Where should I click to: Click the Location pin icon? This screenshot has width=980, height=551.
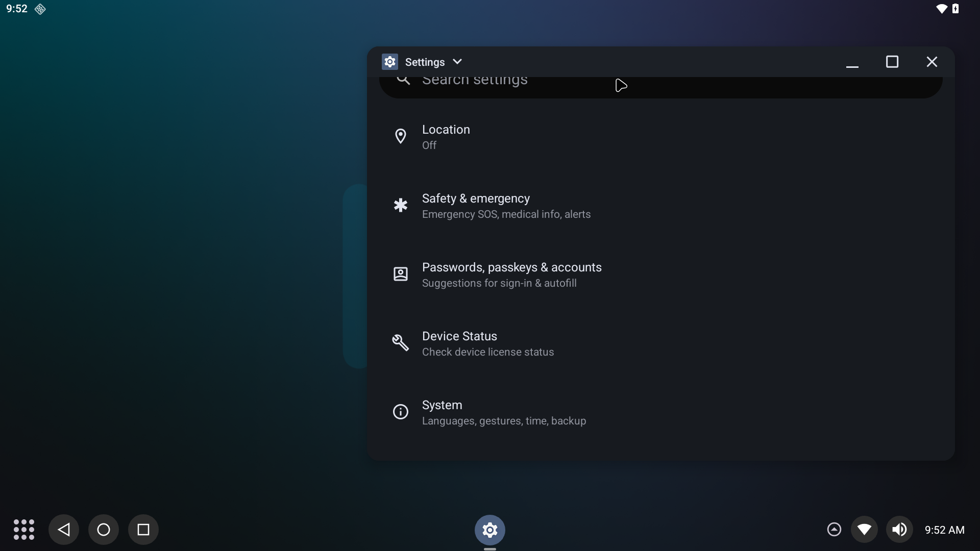coord(401,136)
